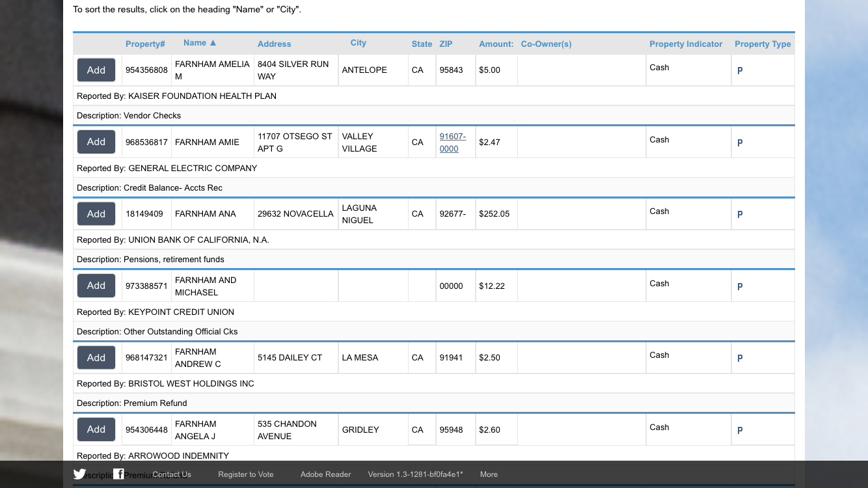Open the Twitter icon in footer
868x488 pixels.
pyautogui.click(x=79, y=474)
